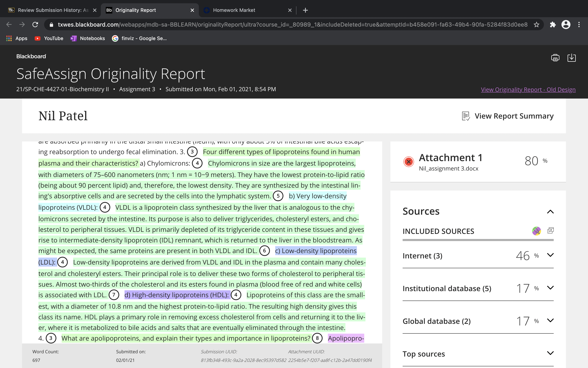
Task: Expand the Internet (3) sources
Action: (550, 255)
